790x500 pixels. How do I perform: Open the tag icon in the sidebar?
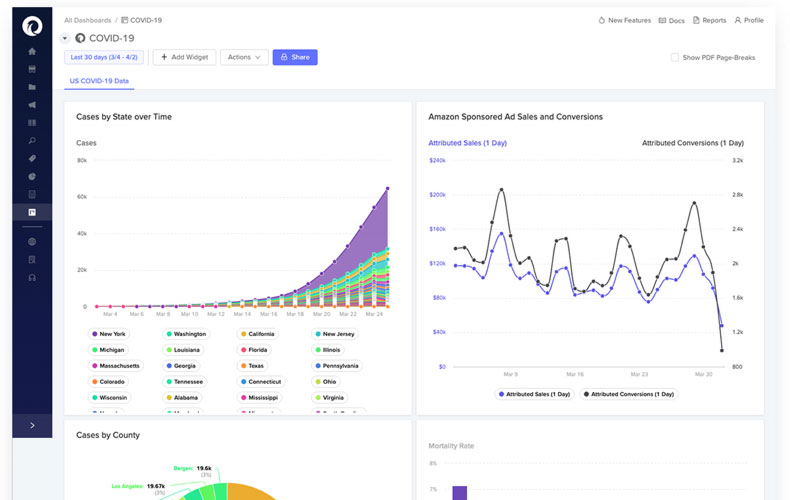pyautogui.click(x=32, y=158)
